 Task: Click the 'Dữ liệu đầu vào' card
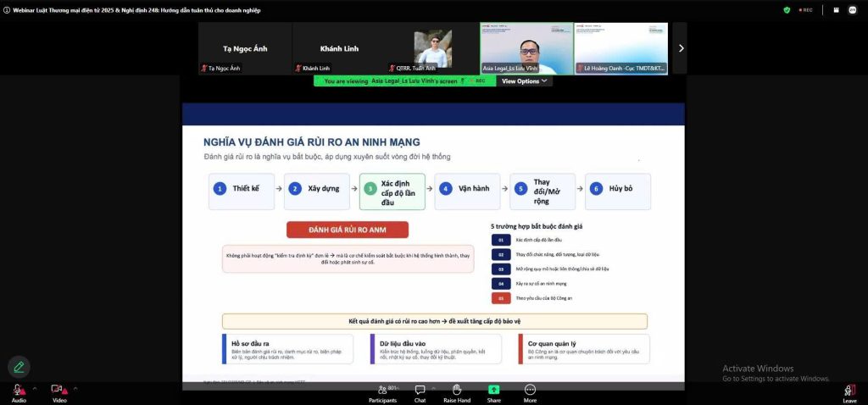436,349
